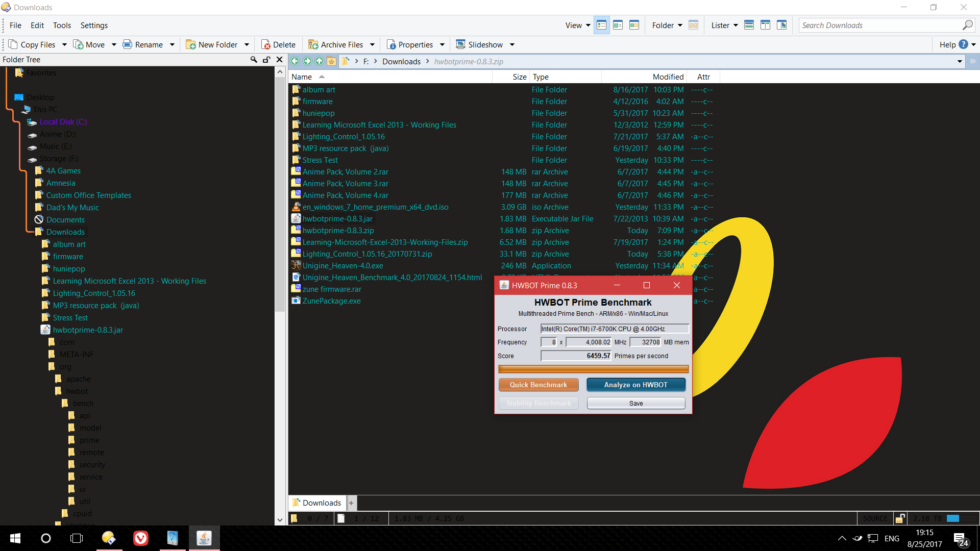Screen dimensions: 980x551
Task: Run Quick Benchmark in HWBOT Prime
Action: (x=538, y=385)
